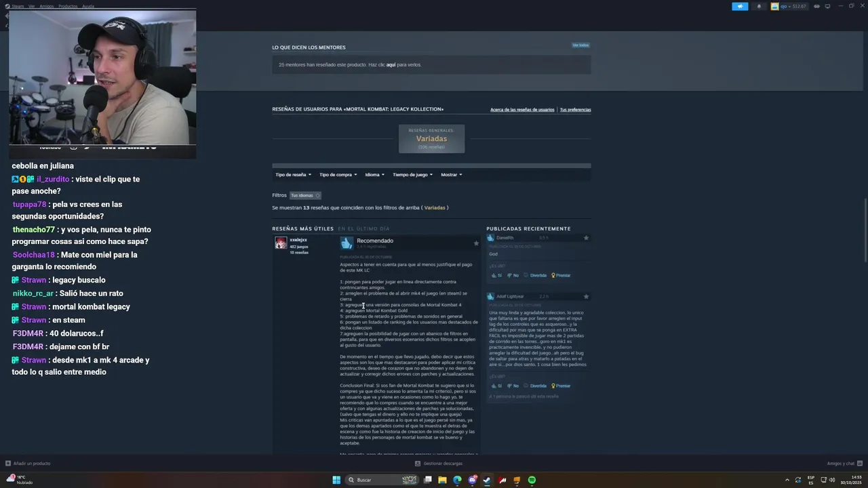Open xxalejxx reviewer avatar
Viewport: 868px width, 488px height.
pyautogui.click(x=280, y=243)
